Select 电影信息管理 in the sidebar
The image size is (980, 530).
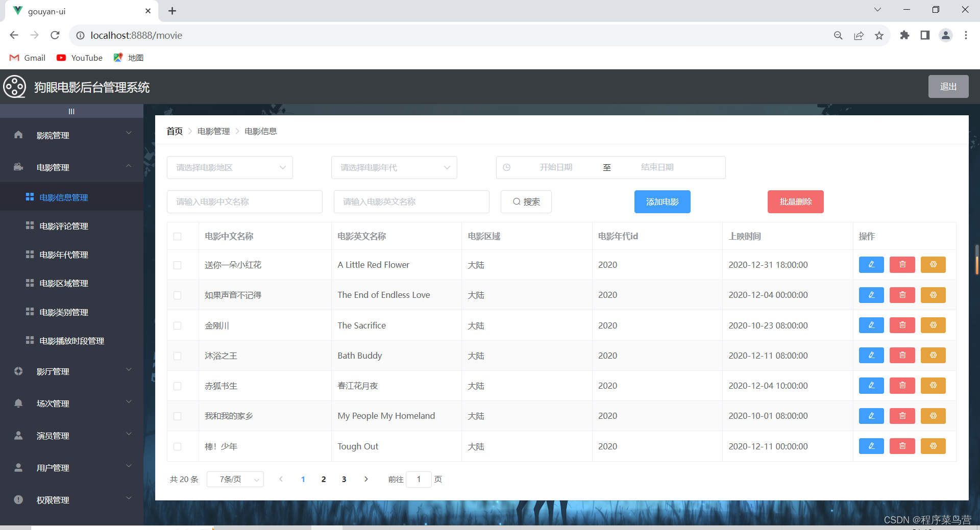pyautogui.click(x=71, y=197)
